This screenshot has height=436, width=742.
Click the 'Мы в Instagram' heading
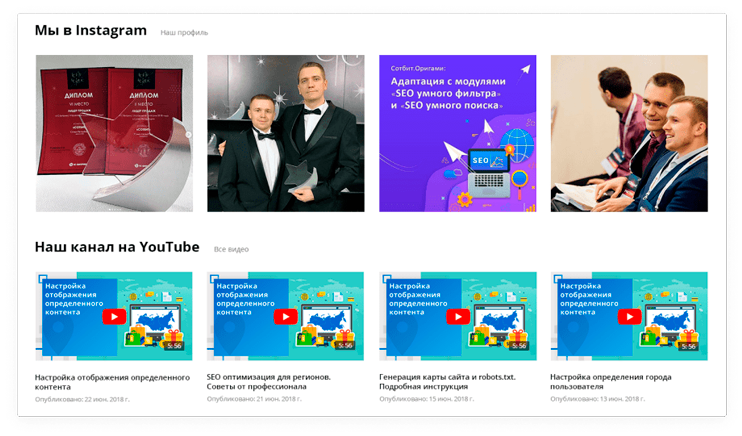tap(90, 30)
